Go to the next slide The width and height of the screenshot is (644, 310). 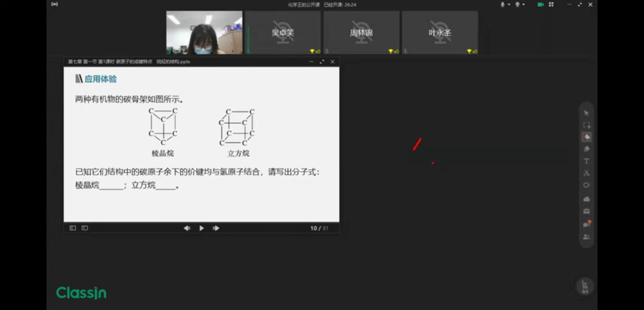pyautogui.click(x=216, y=228)
